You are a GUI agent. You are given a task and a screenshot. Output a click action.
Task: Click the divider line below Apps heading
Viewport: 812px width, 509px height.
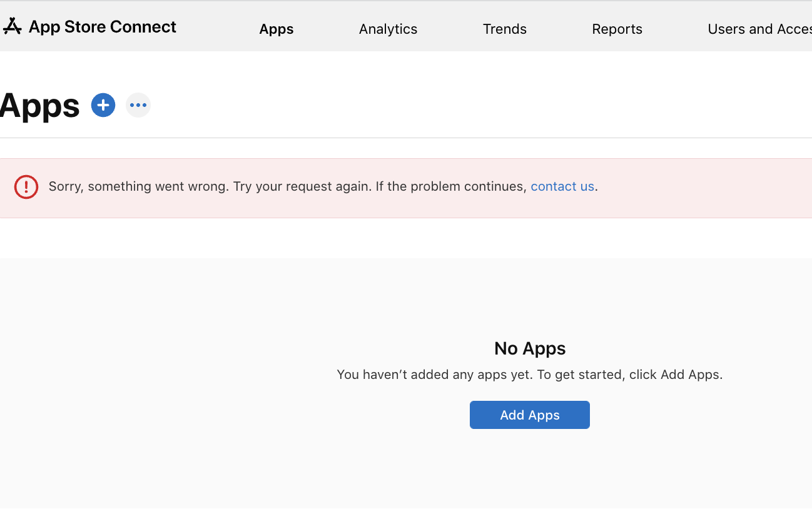406,138
